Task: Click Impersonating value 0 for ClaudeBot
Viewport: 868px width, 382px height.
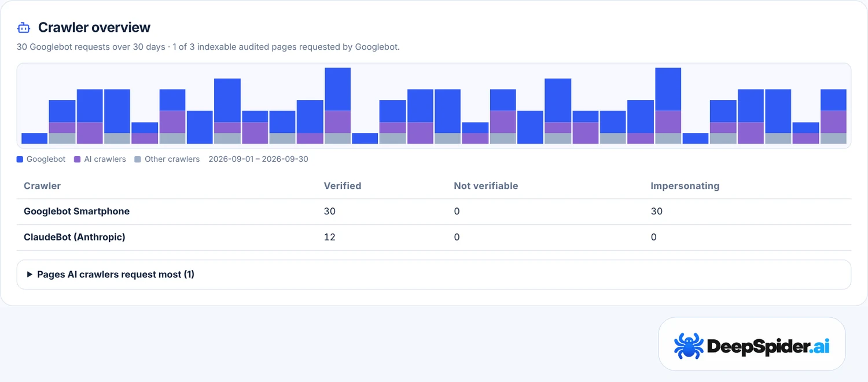Action: pos(654,237)
